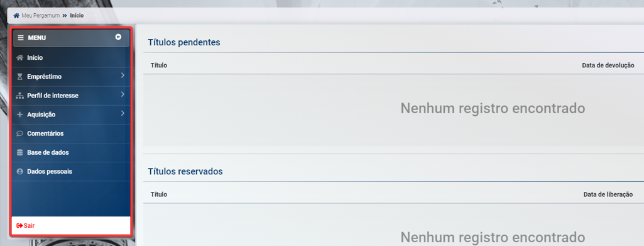Click the database stack icon
This screenshot has width=644, height=246.
click(19, 153)
